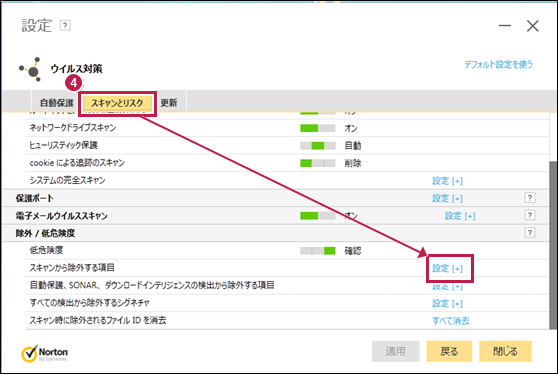Select the 除外 / 低危険度 header text

click(45, 233)
